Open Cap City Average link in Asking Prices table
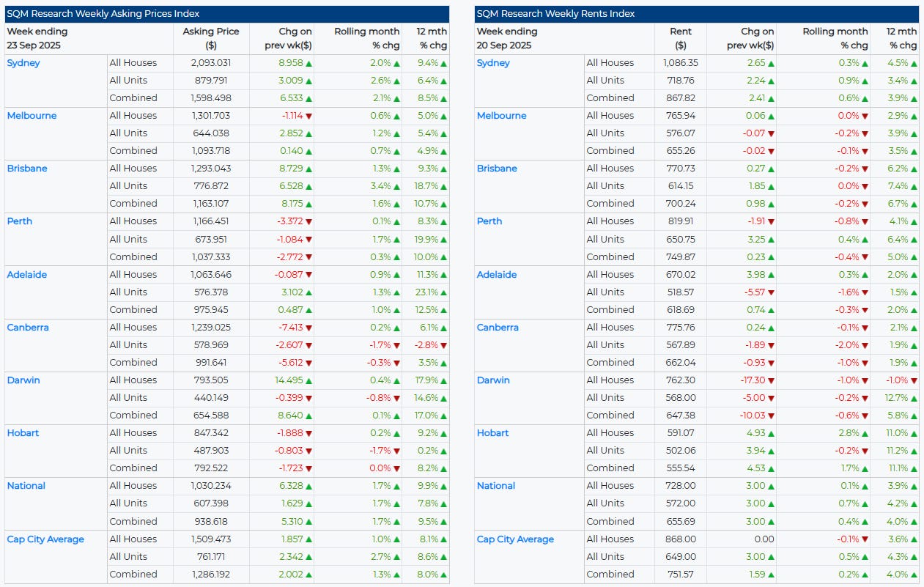This screenshot has width=924, height=587. (45, 539)
